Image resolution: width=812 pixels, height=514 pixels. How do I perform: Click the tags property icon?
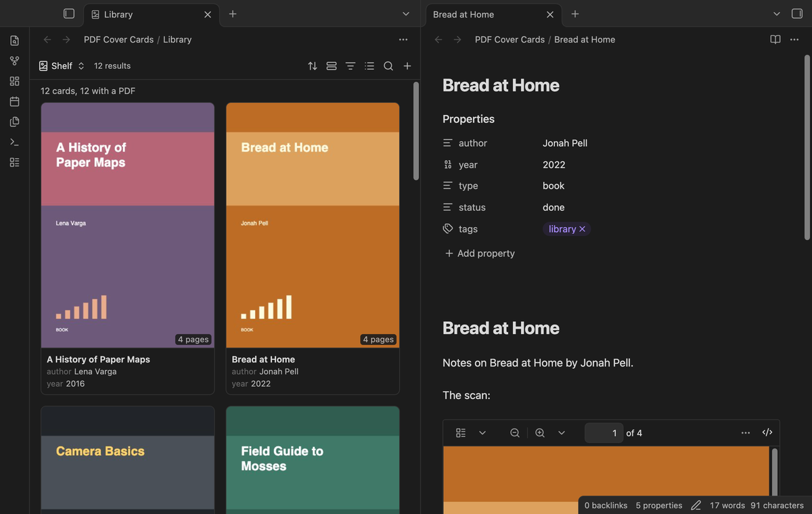click(448, 229)
